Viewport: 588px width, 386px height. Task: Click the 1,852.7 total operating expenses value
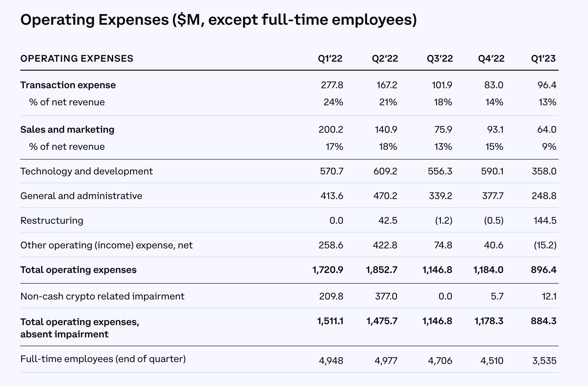click(x=381, y=270)
